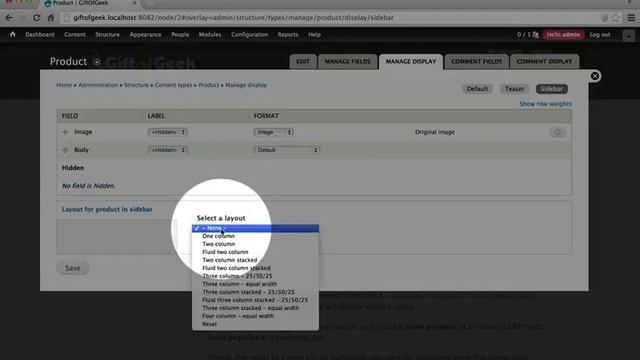Follow the Manage display breadcrumb link
This screenshot has height=360, width=640.
coord(246,85)
